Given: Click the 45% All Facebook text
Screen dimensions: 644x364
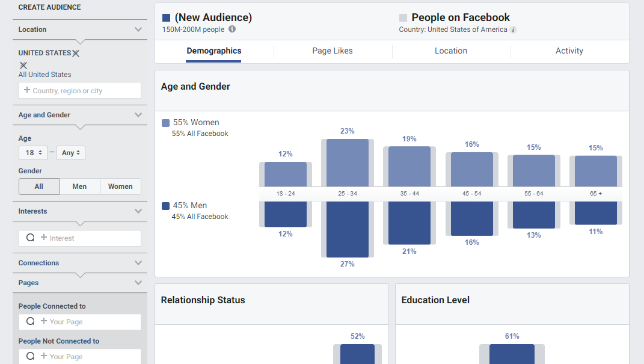Looking at the screenshot, I should pyautogui.click(x=200, y=217).
